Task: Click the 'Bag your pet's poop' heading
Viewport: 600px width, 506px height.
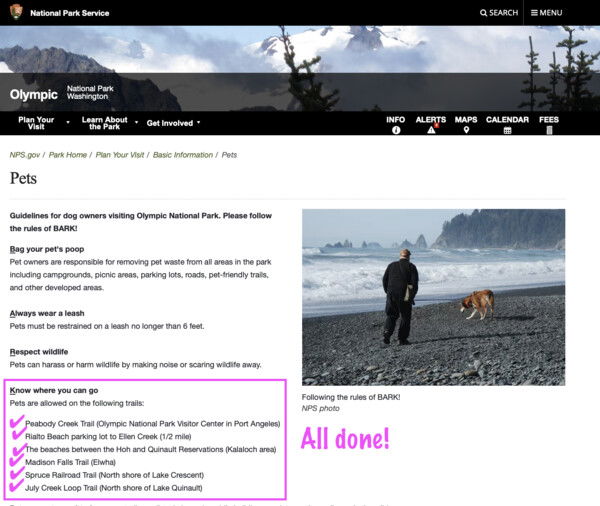Action: 47,249
